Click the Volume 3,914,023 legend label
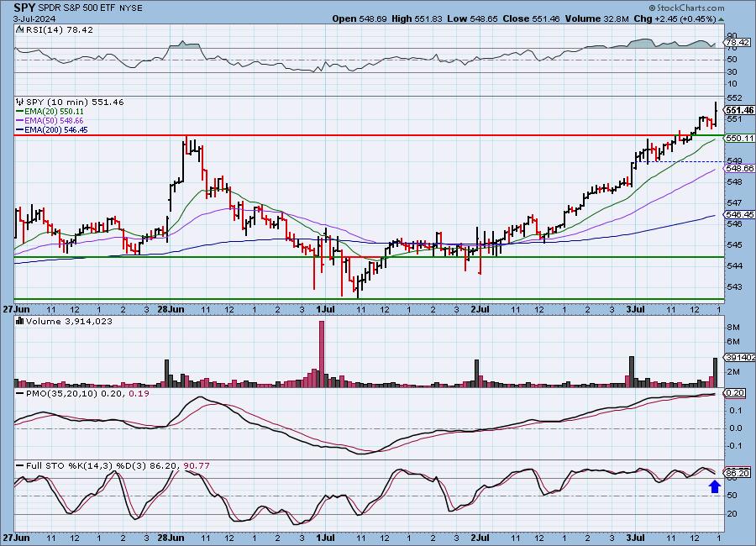Viewport: 756px width, 546px height. (x=69, y=321)
